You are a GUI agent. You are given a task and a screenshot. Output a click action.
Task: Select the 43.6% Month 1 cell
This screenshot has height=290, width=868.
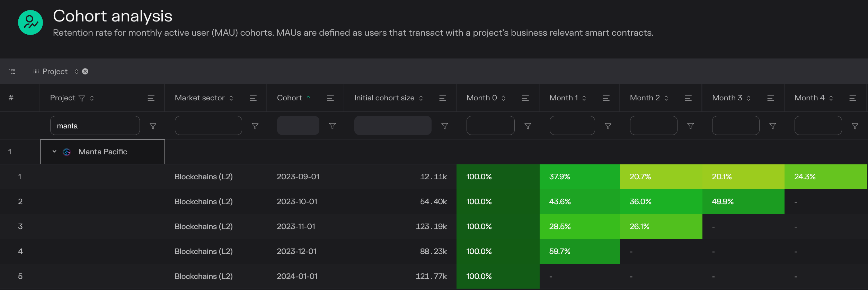pyautogui.click(x=579, y=201)
